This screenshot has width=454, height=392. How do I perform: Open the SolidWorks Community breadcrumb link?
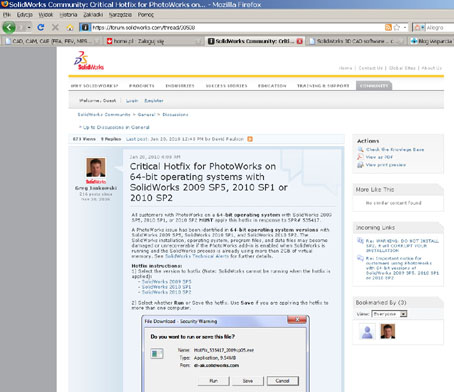(x=104, y=115)
